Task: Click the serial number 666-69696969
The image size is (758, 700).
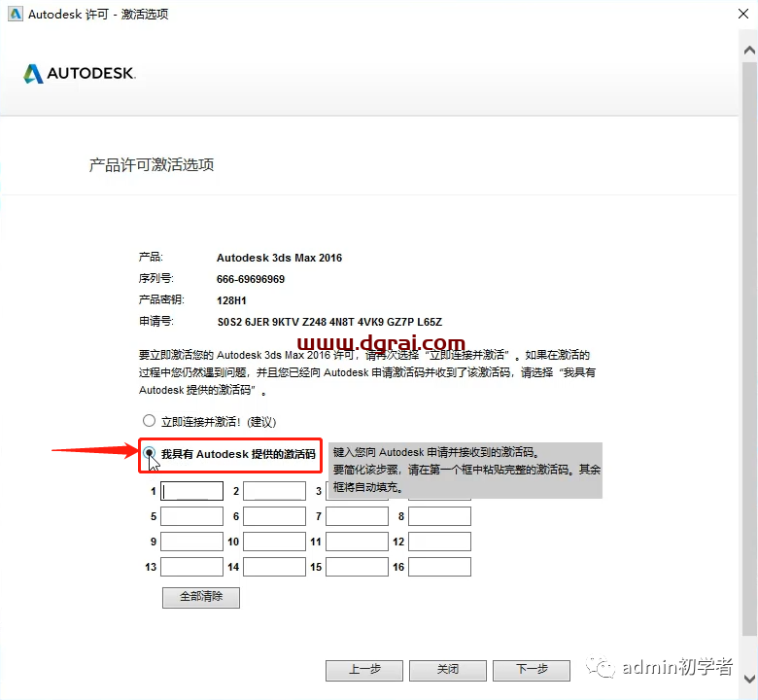Action: (251, 279)
